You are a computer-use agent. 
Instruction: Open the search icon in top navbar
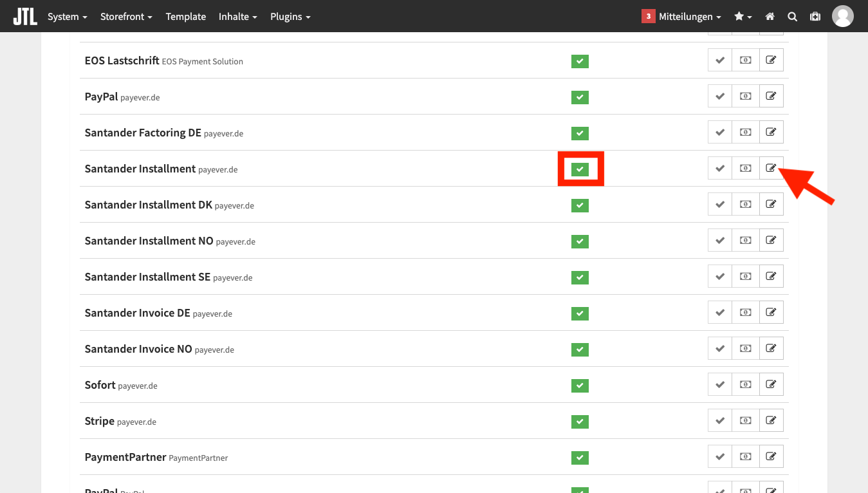792,17
